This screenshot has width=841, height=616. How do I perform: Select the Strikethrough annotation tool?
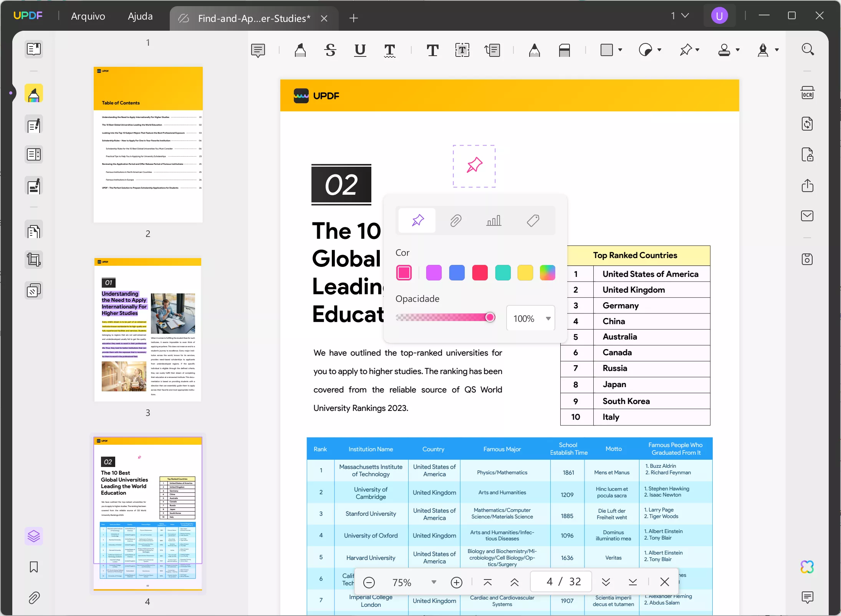pos(330,50)
